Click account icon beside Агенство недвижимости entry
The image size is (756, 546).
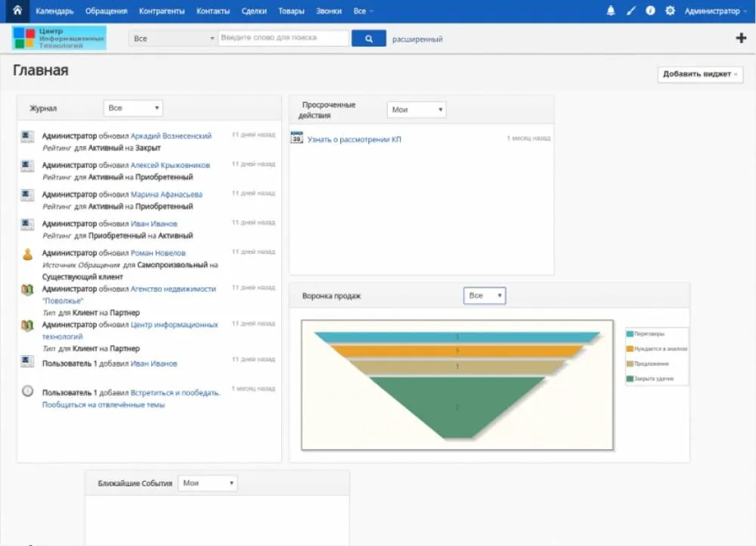(27, 290)
